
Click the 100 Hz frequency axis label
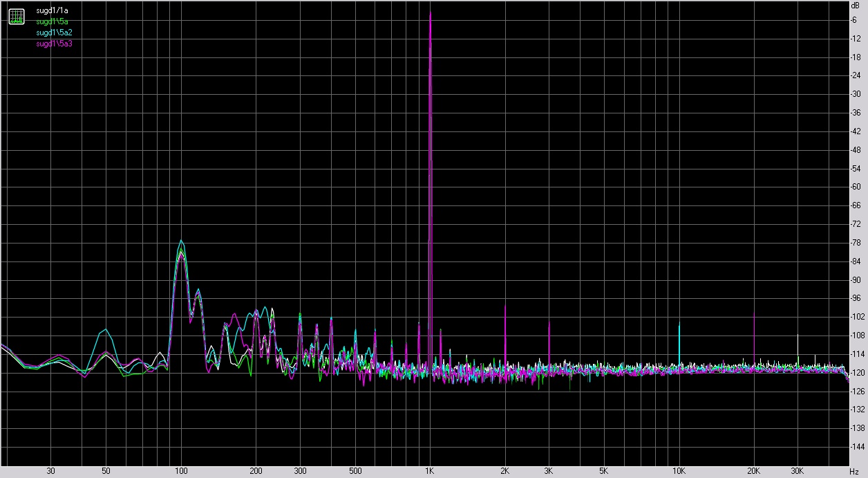click(181, 472)
